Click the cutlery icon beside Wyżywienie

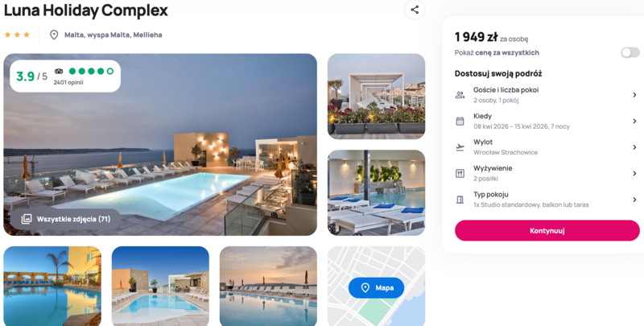(x=460, y=174)
